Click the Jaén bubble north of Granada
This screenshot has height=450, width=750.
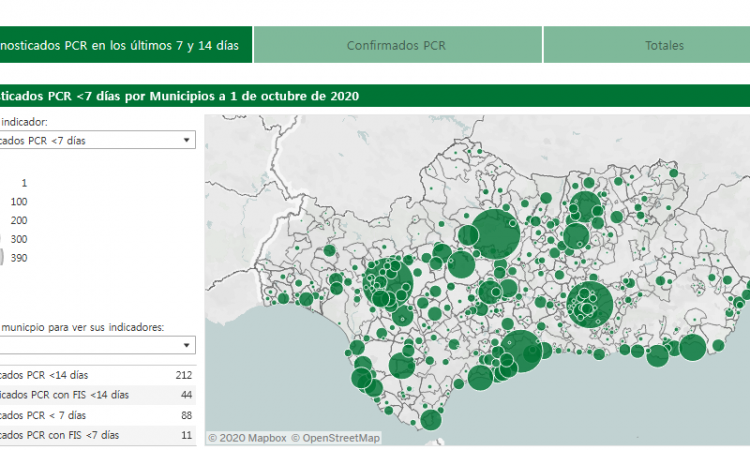click(576, 236)
